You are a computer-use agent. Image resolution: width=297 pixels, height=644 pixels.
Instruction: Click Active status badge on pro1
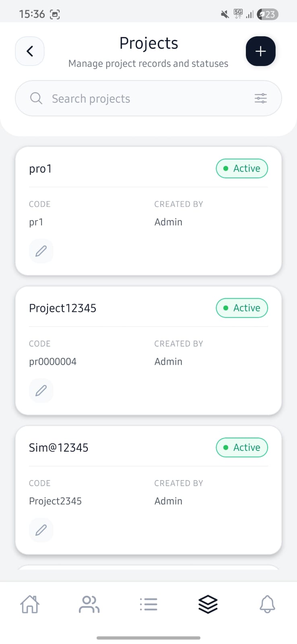click(x=242, y=169)
